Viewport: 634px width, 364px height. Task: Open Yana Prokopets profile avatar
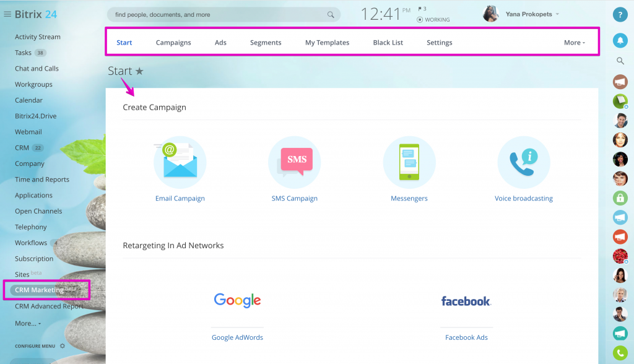point(491,14)
